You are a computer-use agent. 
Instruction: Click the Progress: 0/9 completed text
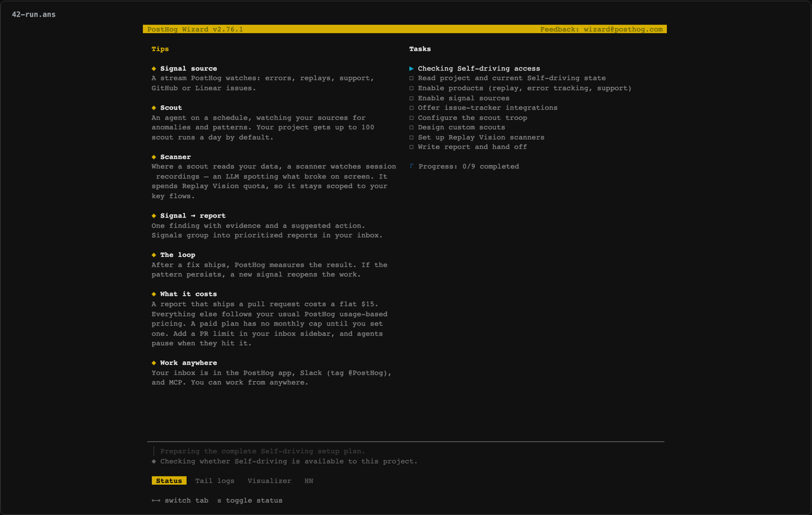[469, 166]
